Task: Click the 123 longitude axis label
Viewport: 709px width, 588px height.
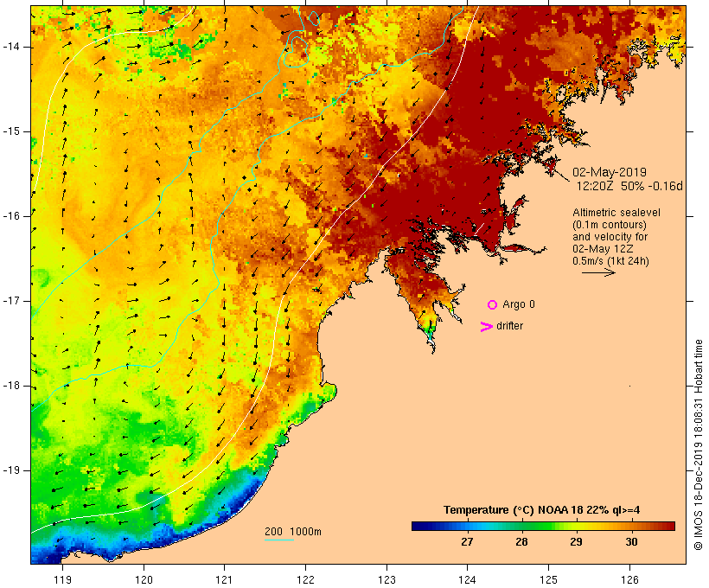Action: (386, 579)
